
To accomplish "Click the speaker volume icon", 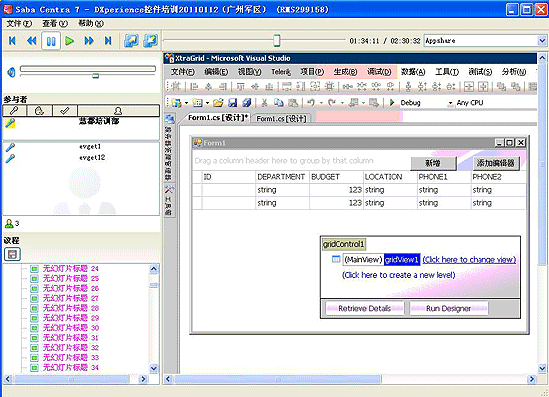I will (11, 72).
